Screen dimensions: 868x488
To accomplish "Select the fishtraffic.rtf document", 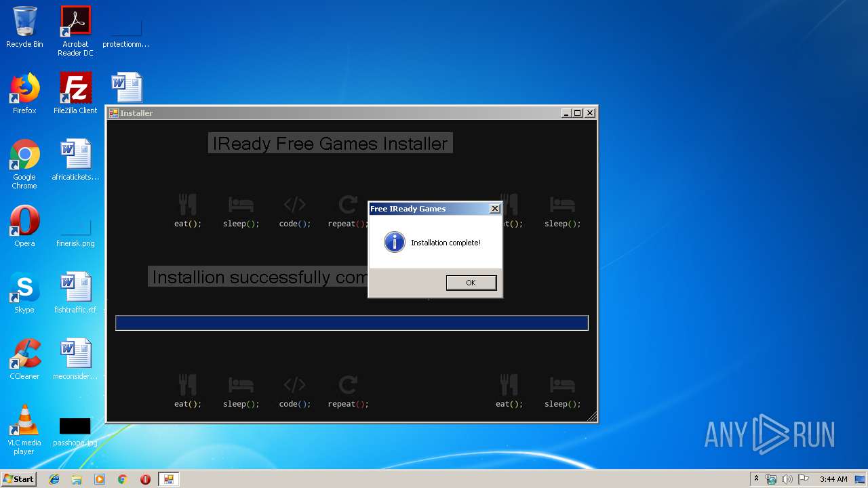I will tap(75, 293).
